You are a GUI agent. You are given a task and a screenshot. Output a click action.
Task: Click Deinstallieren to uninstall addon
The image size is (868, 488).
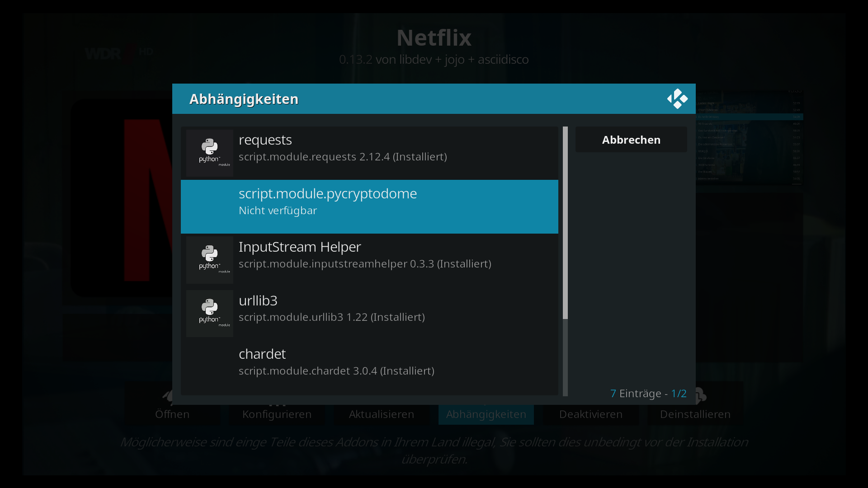(695, 414)
